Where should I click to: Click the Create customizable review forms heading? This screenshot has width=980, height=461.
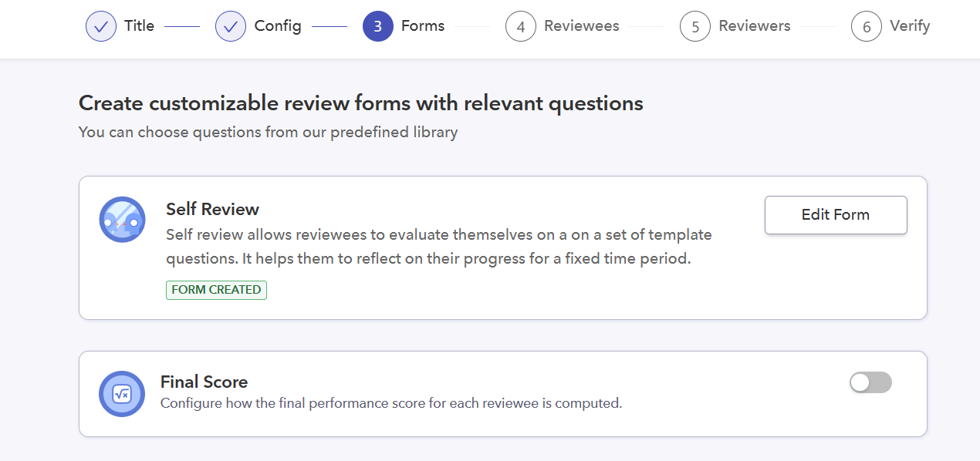point(361,103)
